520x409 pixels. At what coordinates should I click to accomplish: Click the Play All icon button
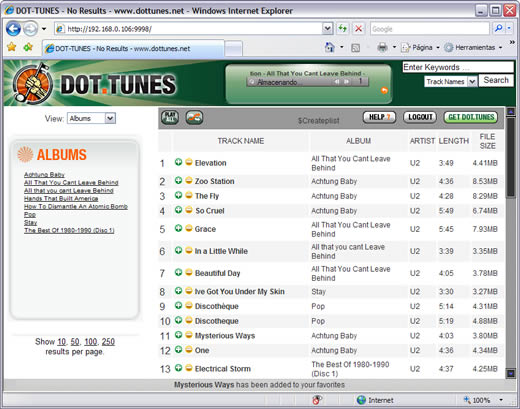pos(170,118)
